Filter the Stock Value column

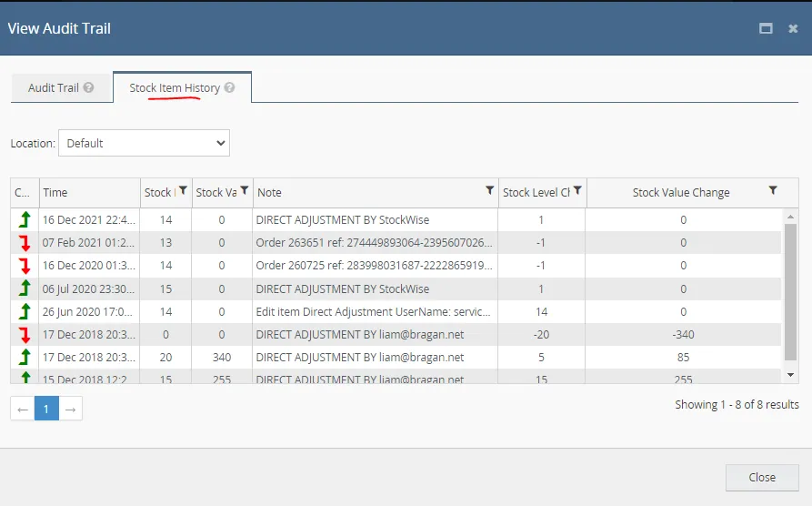tap(245, 191)
